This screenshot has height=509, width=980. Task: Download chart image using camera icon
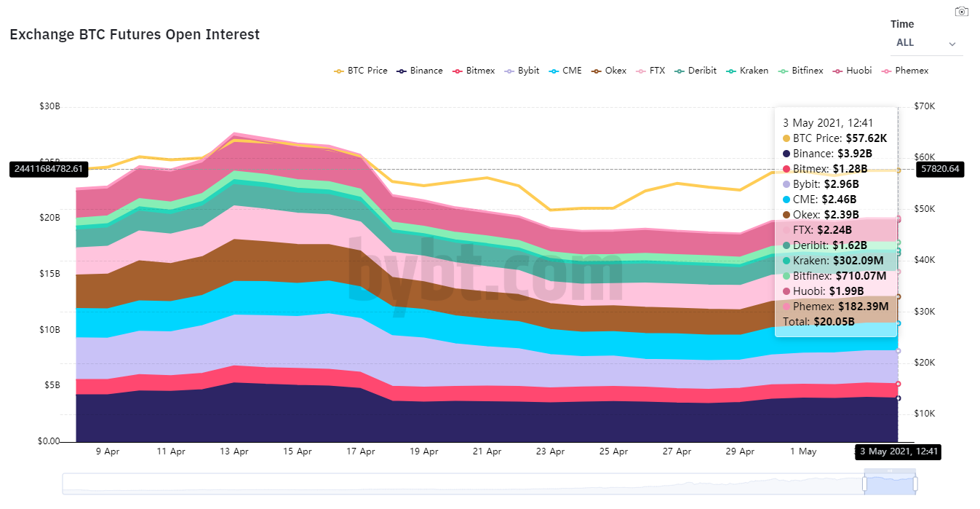pos(962,12)
